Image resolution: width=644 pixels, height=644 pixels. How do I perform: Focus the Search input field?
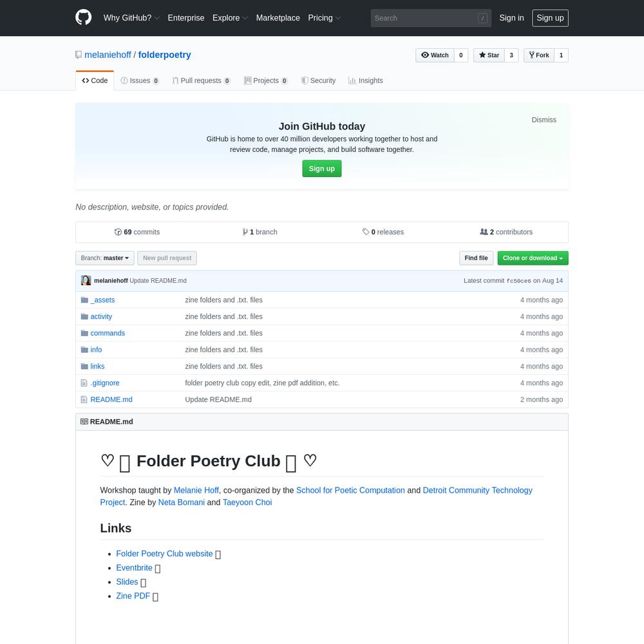(431, 18)
